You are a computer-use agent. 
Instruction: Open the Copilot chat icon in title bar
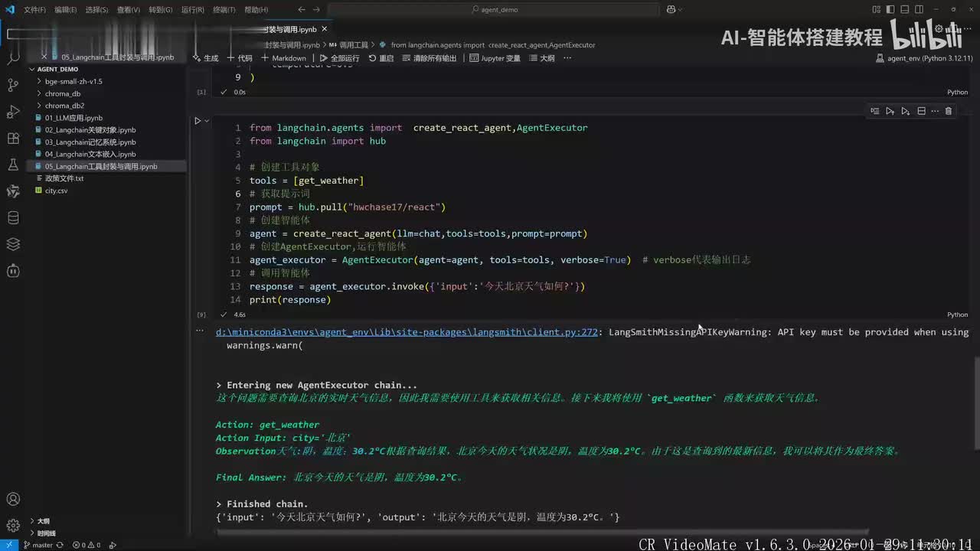[671, 10]
